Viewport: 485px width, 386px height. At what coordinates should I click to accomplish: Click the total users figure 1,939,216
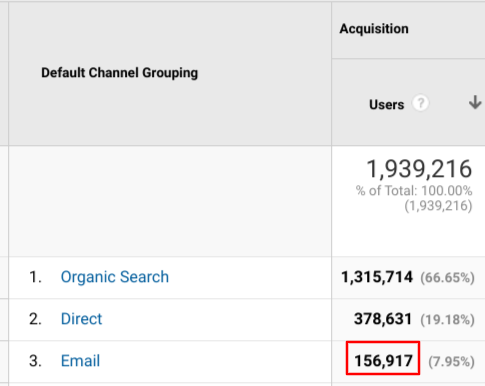tap(419, 169)
